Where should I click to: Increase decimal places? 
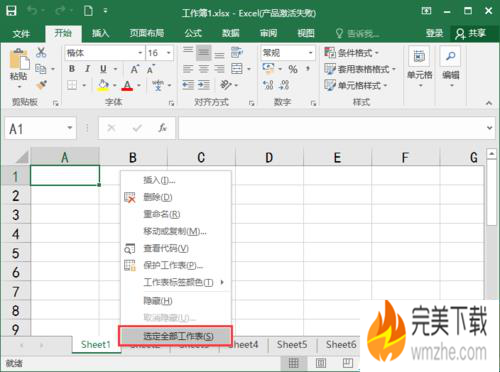click(268, 85)
